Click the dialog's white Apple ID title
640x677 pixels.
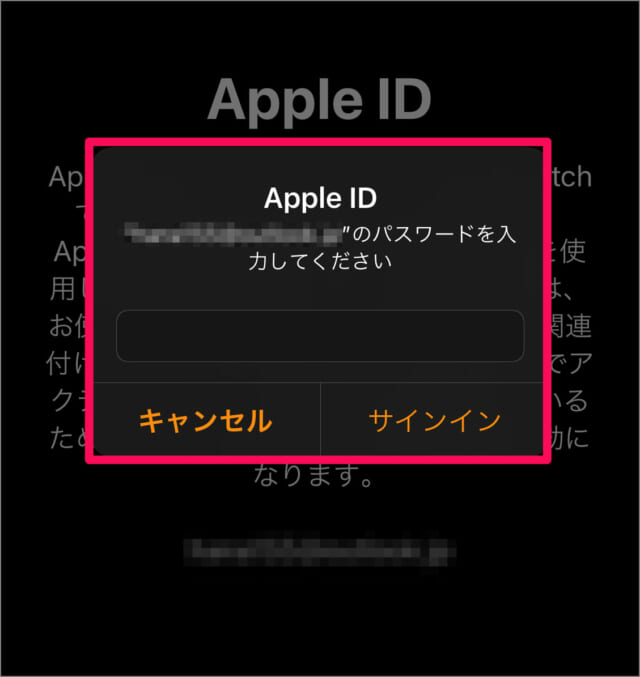320,198
